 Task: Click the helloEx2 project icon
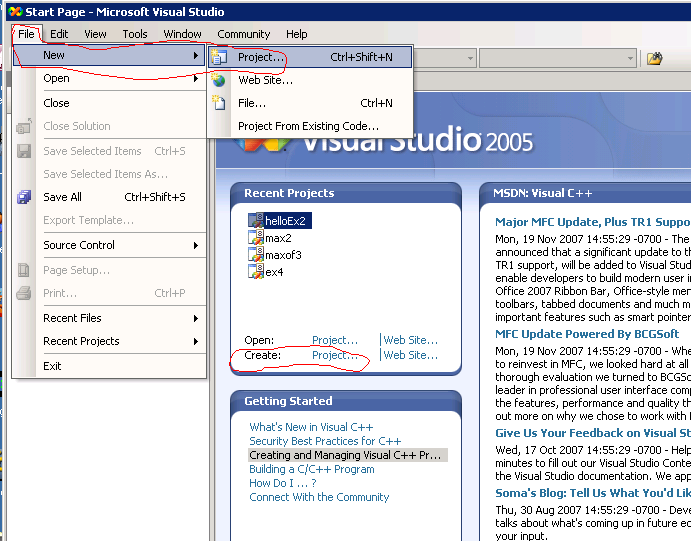coord(256,220)
